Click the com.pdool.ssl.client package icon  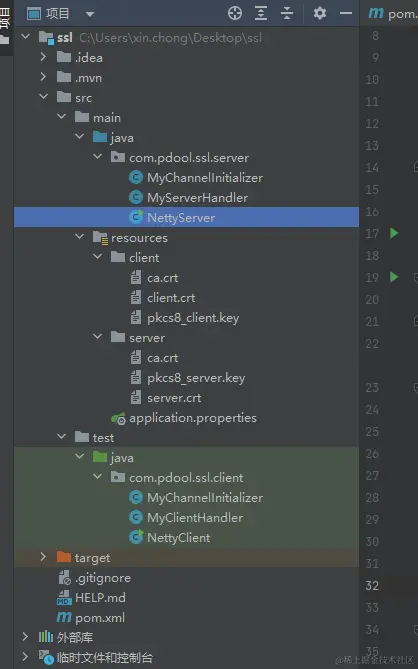point(118,477)
